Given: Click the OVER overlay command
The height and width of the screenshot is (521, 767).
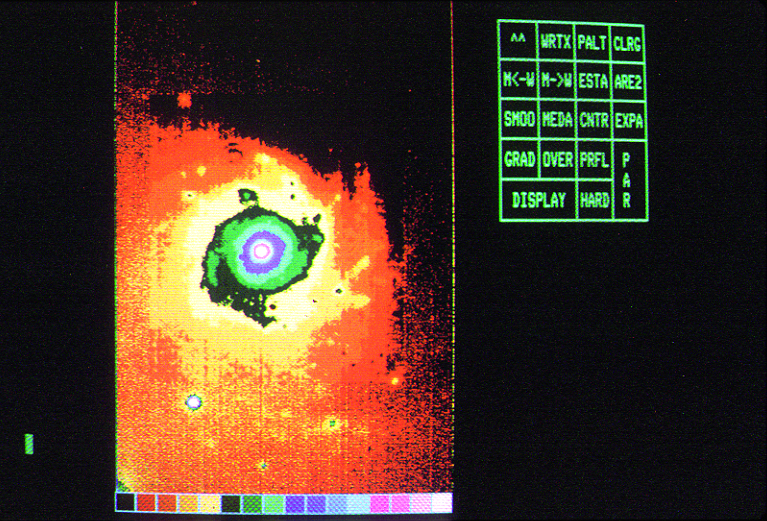Looking at the screenshot, I should 556,159.
